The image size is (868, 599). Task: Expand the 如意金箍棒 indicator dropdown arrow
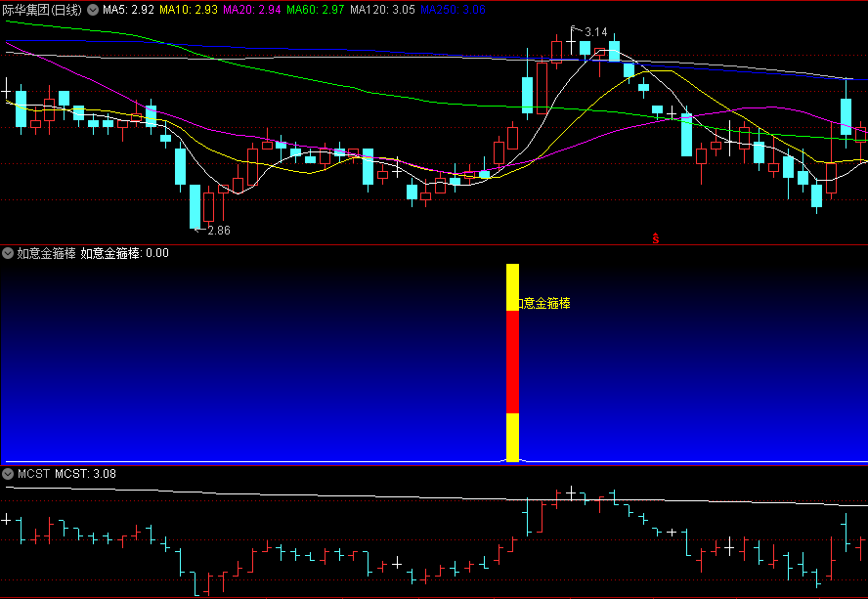(x=8, y=253)
